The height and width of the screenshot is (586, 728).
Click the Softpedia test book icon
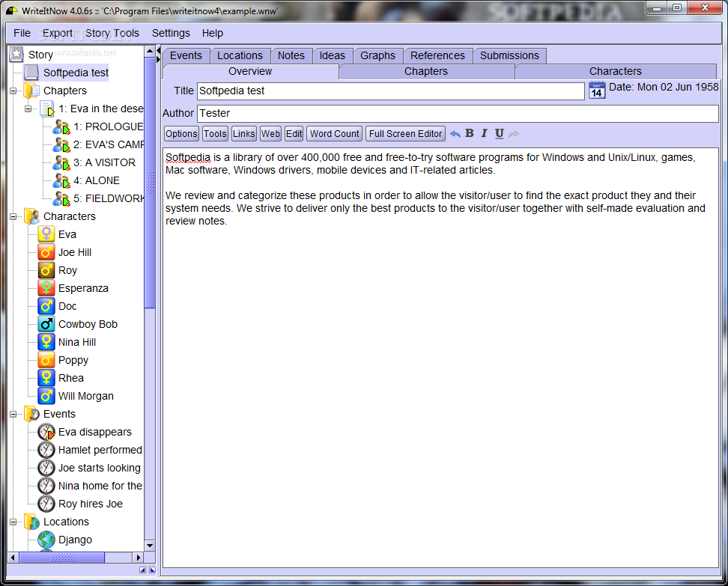pos(31,73)
